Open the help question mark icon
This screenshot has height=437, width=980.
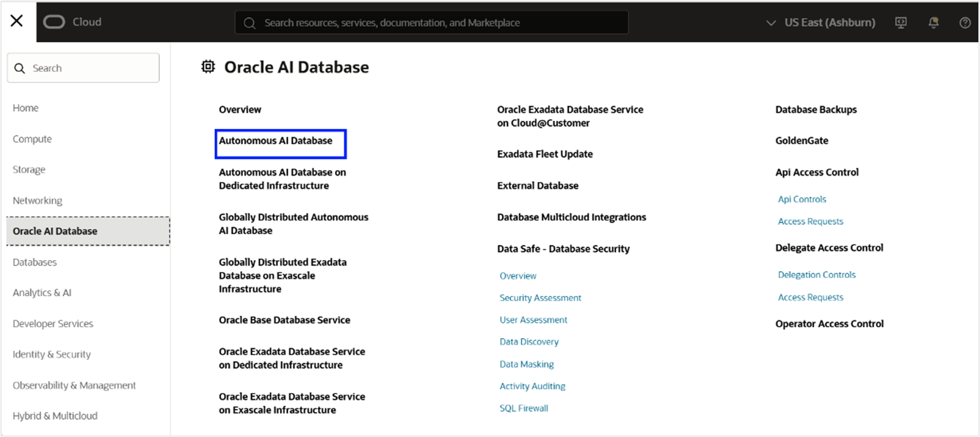pos(965,23)
